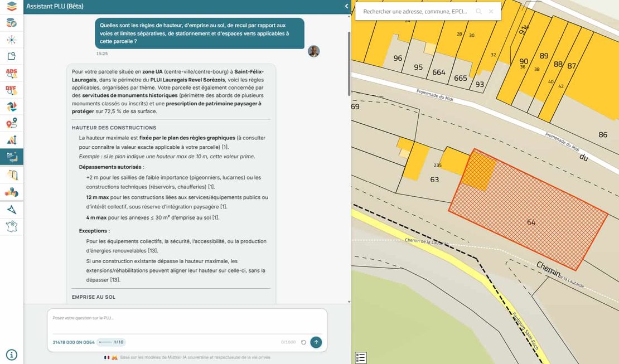This screenshot has width=619, height=364.
Task: Click the "Assistant PLU (Bêta)" panel title
Action: 55,6
